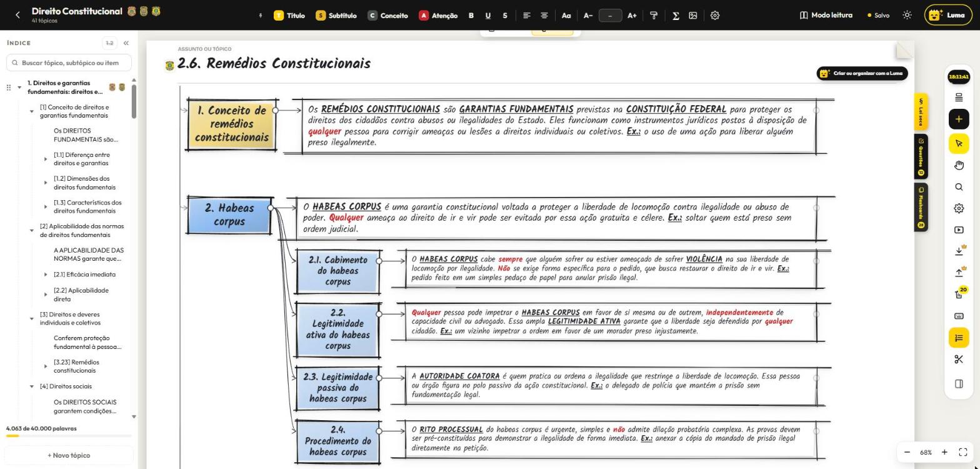Click the Novo tópico button
This screenshot has width=980, height=469.
point(69,455)
